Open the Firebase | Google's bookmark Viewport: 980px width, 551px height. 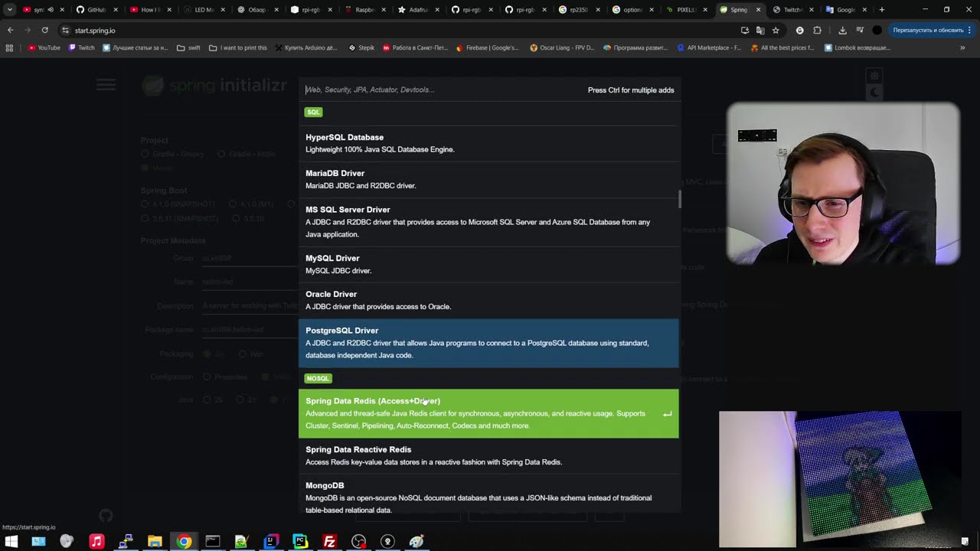488,47
